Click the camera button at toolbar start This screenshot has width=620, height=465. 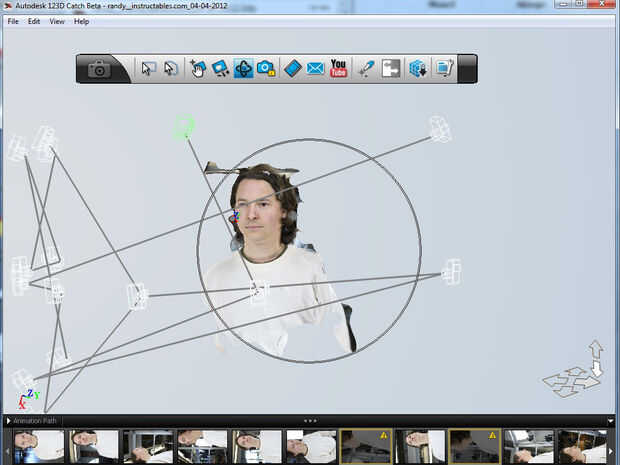[99, 69]
